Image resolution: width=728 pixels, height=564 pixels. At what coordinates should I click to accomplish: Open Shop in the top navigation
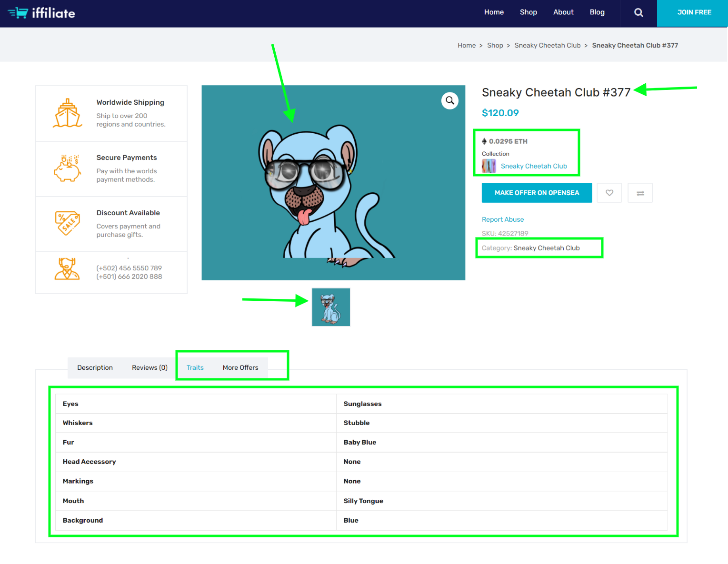(x=529, y=12)
